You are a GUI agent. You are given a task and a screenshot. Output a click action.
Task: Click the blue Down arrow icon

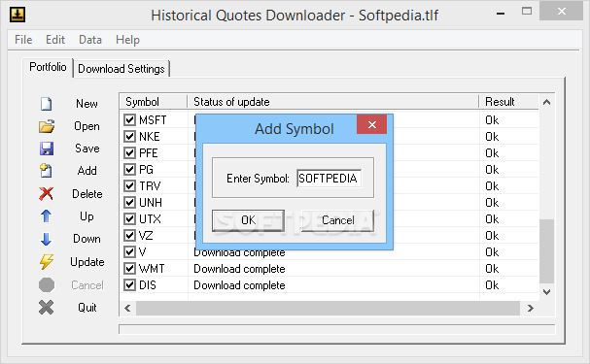46,239
